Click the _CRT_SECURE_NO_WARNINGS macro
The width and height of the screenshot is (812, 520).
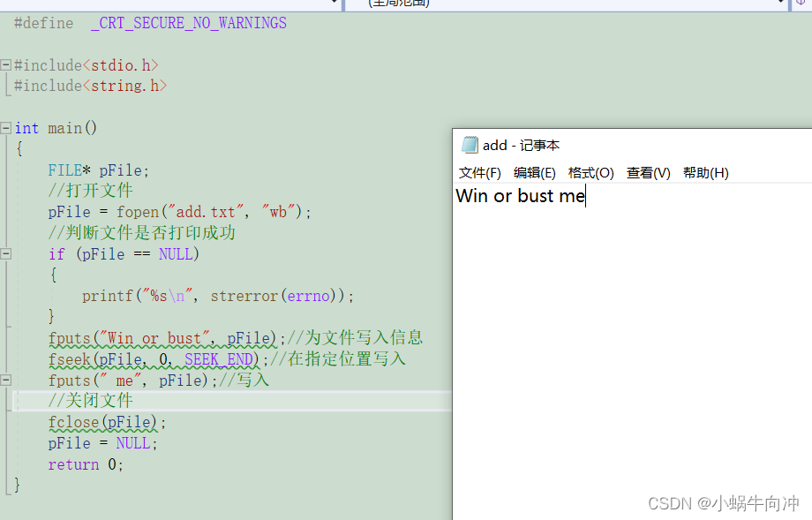[x=188, y=23]
